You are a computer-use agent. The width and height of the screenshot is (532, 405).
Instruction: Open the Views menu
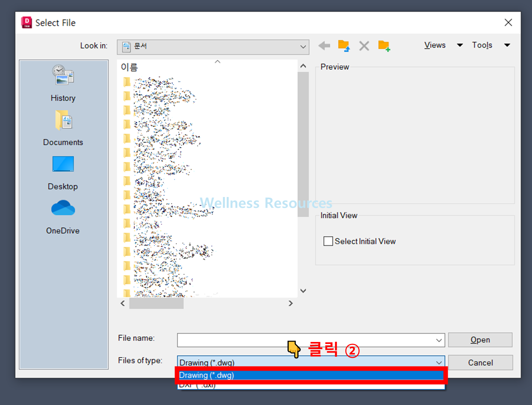click(435, 45)
